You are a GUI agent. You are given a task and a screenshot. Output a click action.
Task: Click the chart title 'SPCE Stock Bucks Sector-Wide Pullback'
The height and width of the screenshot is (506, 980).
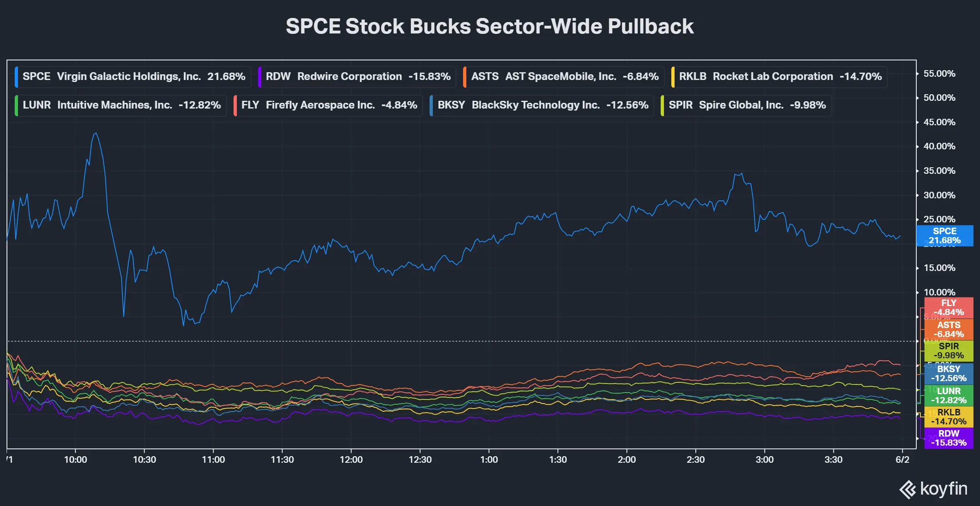(490, 27)
